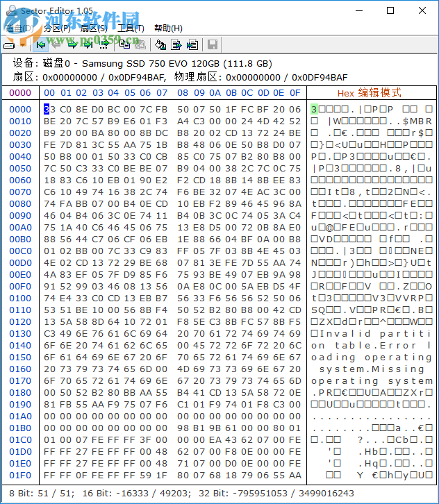
Task: Click row offset label 0100
Action: click(20, 299)
